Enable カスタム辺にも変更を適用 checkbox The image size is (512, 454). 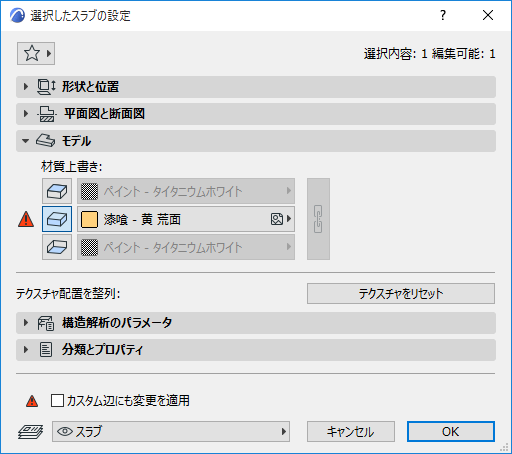click(x=57, y=400)
